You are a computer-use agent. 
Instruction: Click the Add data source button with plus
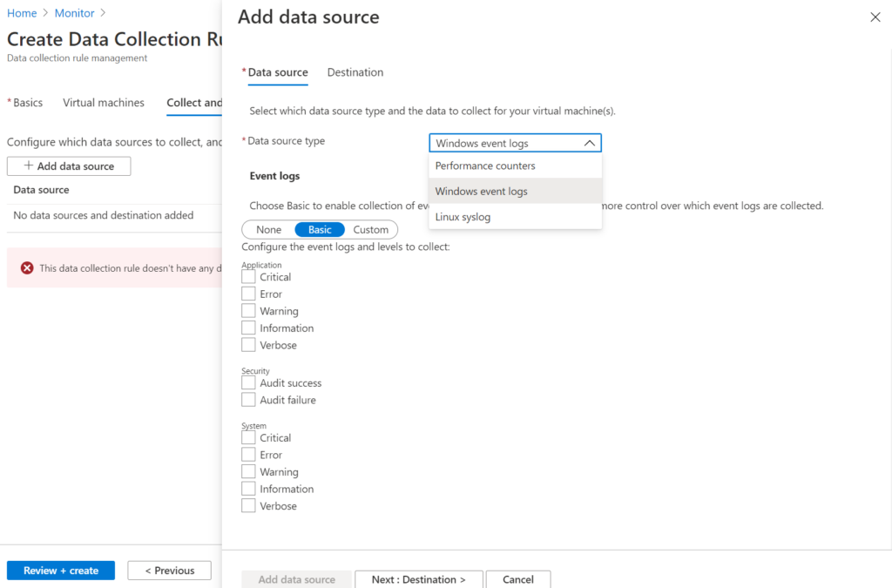point(69,166)
